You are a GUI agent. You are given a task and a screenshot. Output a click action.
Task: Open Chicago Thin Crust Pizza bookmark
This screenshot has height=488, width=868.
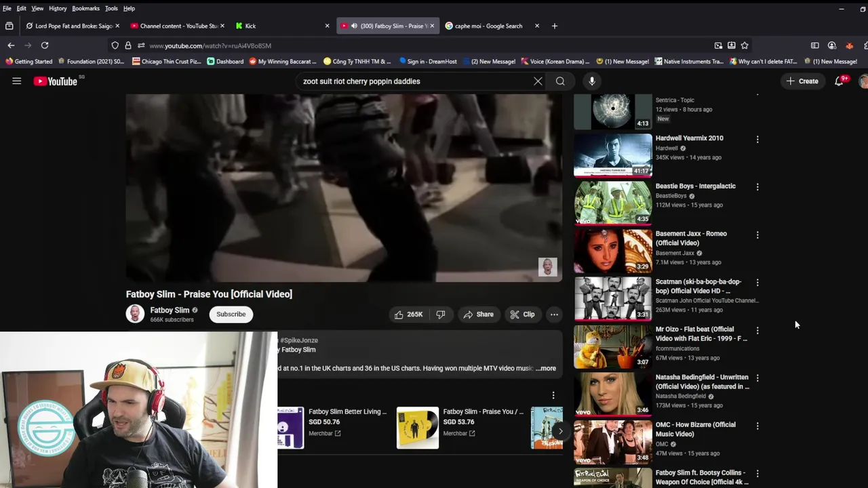point(167,62)
